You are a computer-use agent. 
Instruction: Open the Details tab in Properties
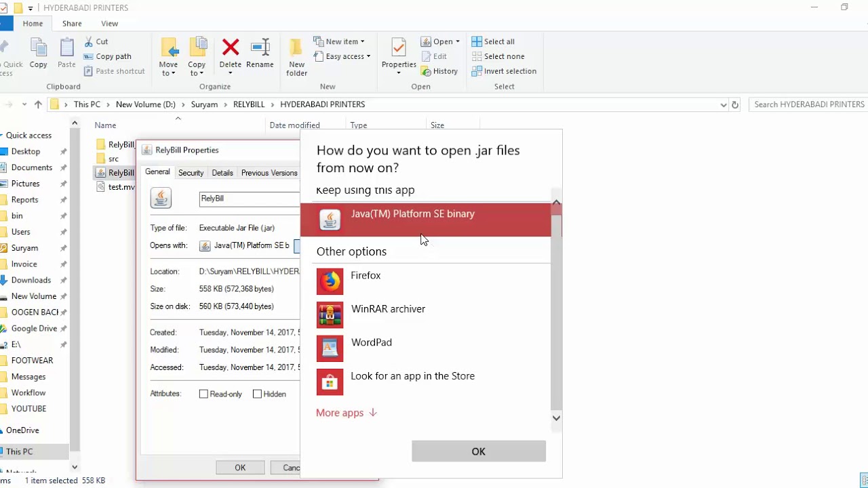(x=222, y=173)
